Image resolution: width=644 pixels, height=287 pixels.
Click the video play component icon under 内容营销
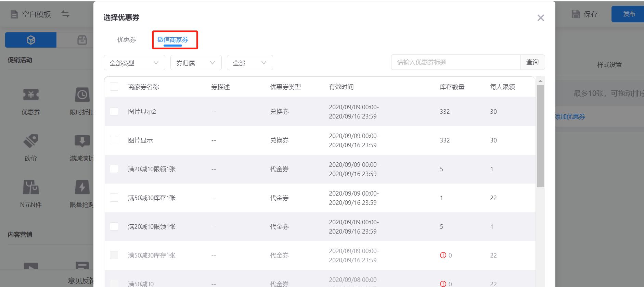(31, 266)
